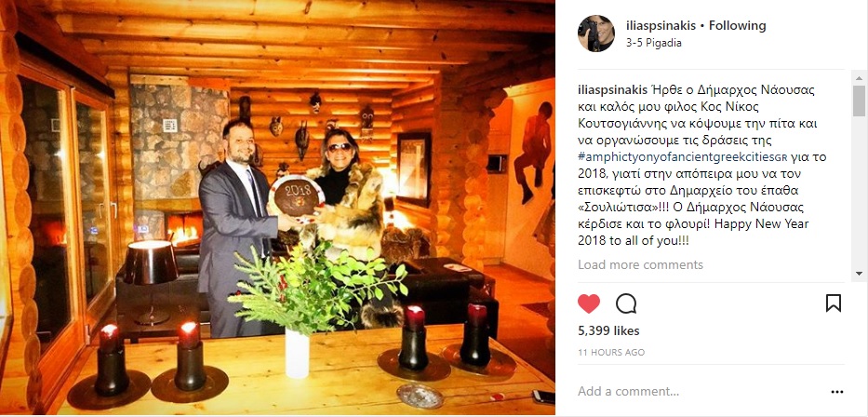868x417 pixels.
Task: Click the comments scrollbar thumb
Action: 859,101
